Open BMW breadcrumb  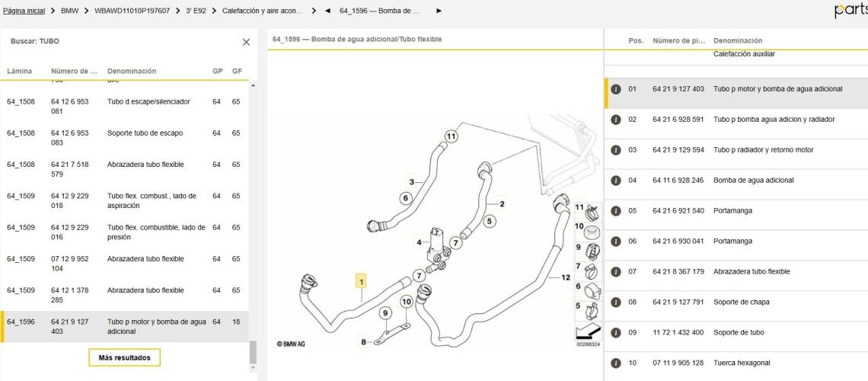point(69,11)
